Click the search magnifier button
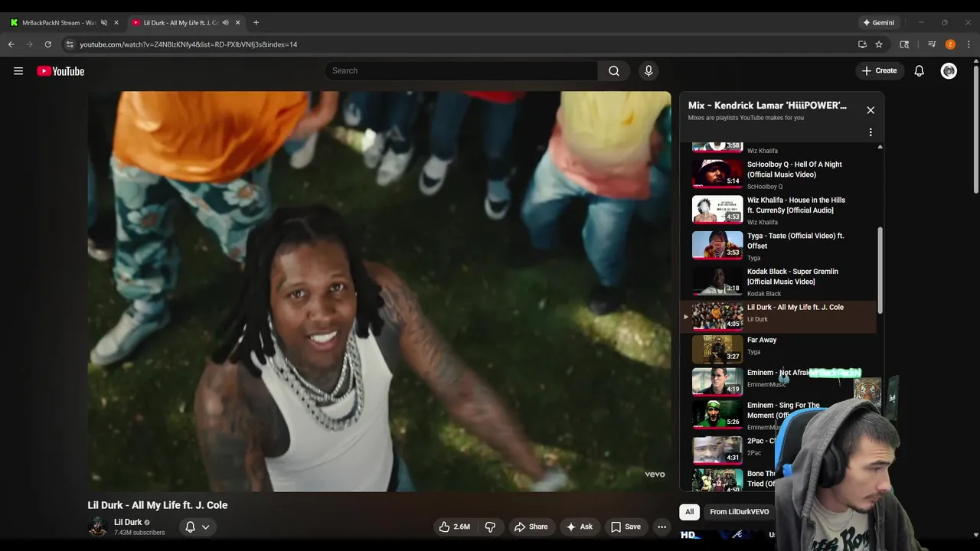Image resolution: width=980 pixels, height=551 pixels. 614,71
